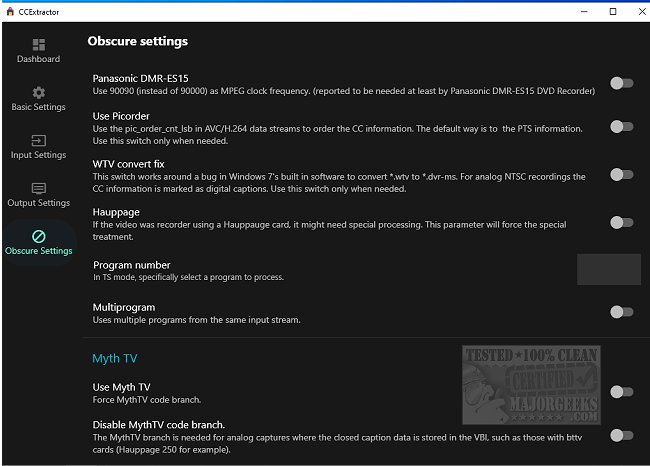Viewport: 650px width, 466px height.
Task: Click the Use Picorder title text
Action: pyautogui.click(x=121, y=116)
